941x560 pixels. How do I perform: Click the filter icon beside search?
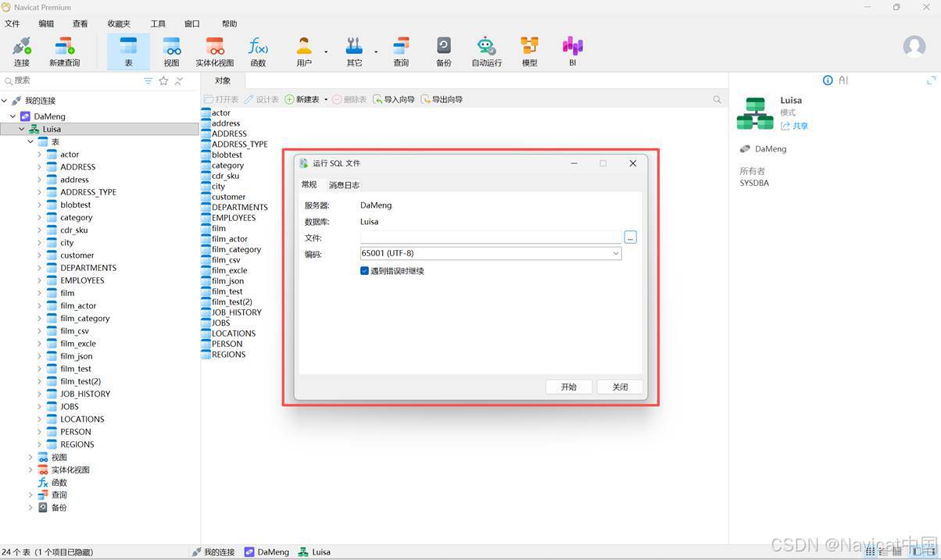pos(148,80)
